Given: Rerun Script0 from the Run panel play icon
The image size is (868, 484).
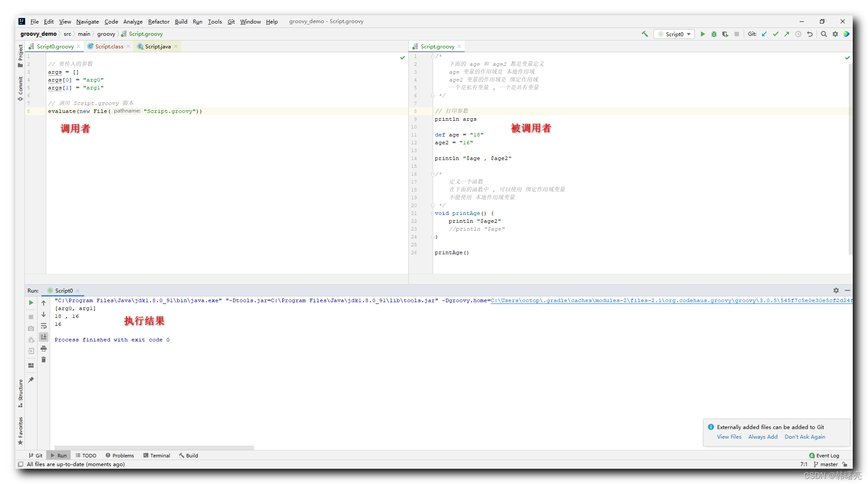Looking at the screenshot, I should (x=31, y=303).
